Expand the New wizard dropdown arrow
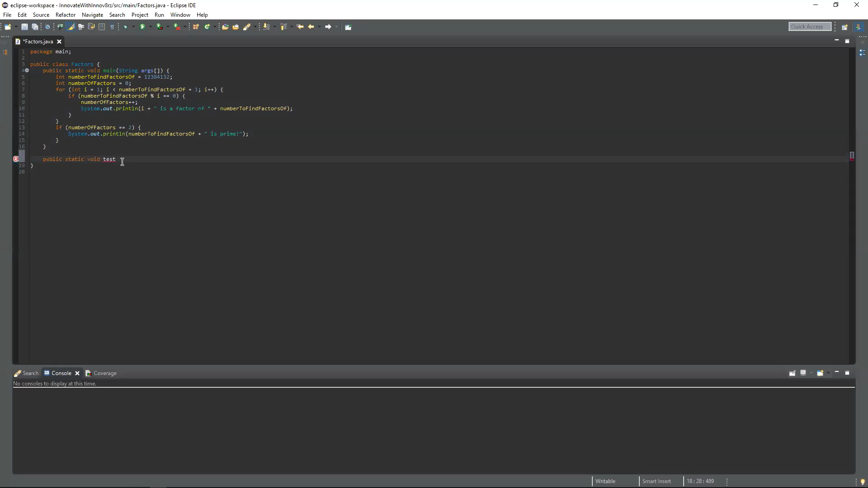 tap(16, 27)
